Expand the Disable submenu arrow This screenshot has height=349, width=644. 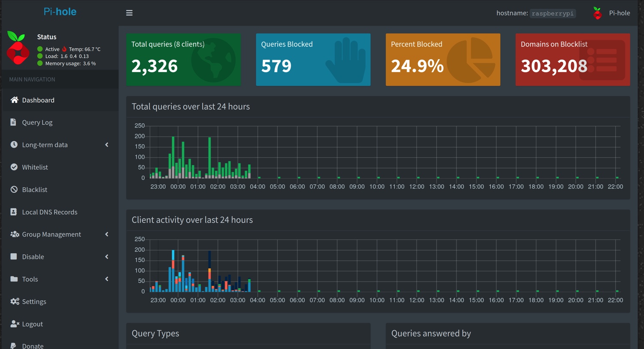(106, 257)
